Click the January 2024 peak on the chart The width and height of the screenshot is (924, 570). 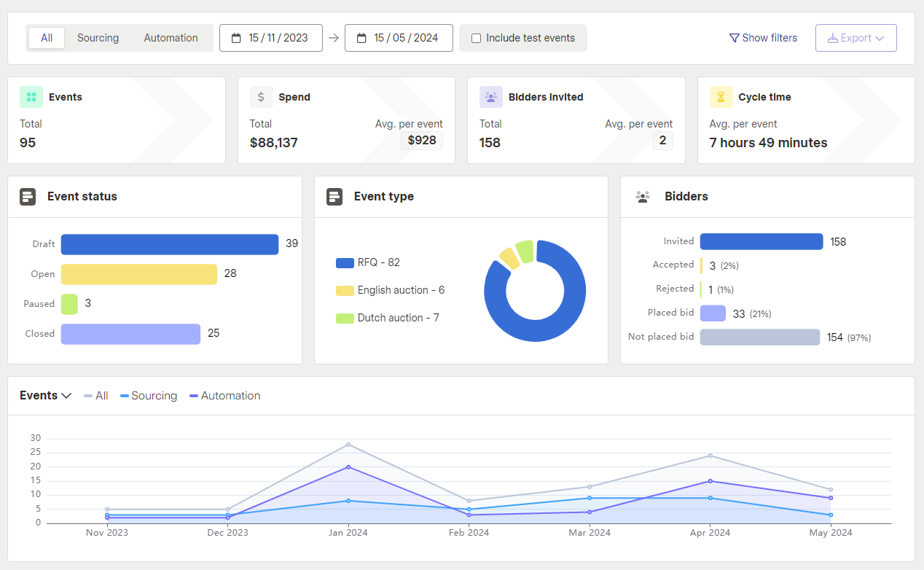348,443
